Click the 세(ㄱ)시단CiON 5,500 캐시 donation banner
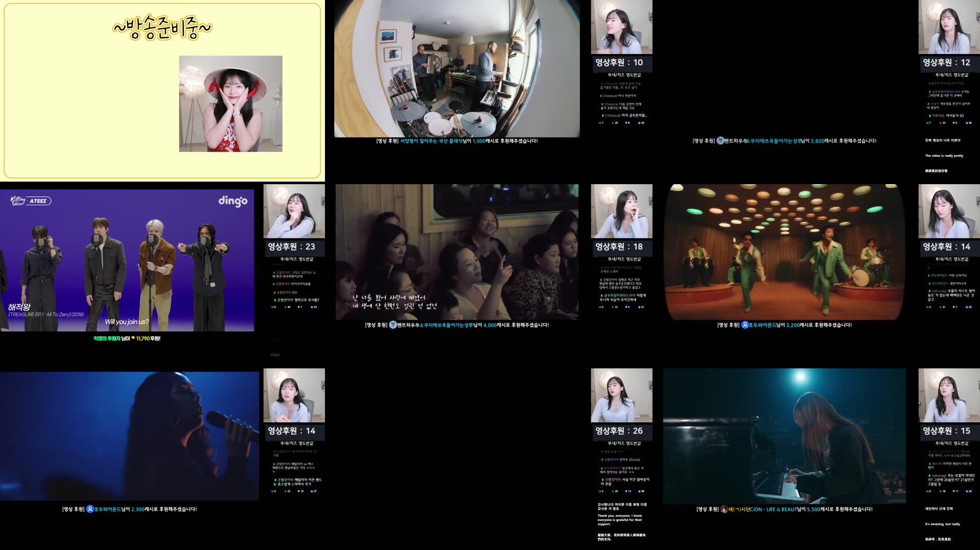 coord(784,509)
